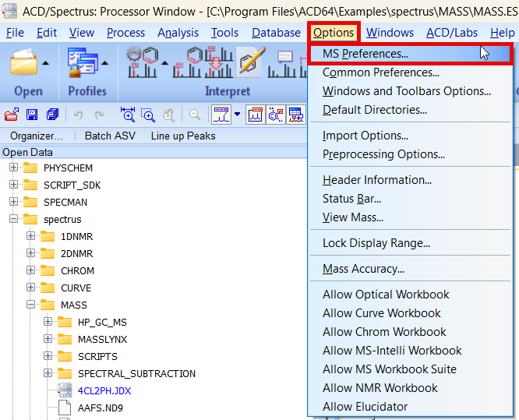519x420 pixels.
Task: Expand the CHROM folder node
Action: tap(31, 270)
